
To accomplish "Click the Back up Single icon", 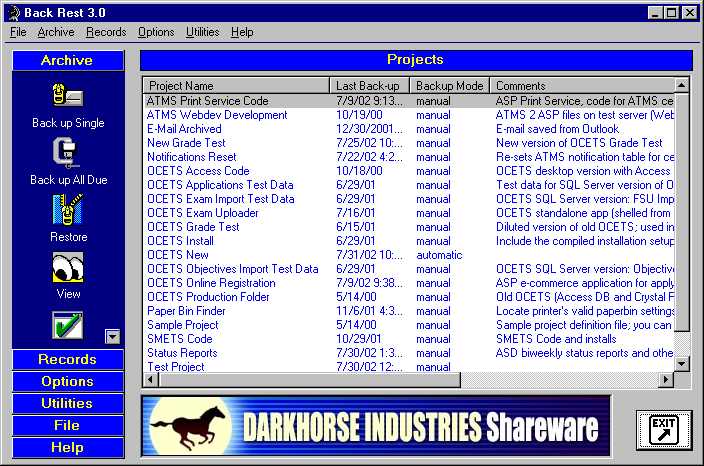I will 67,95.
